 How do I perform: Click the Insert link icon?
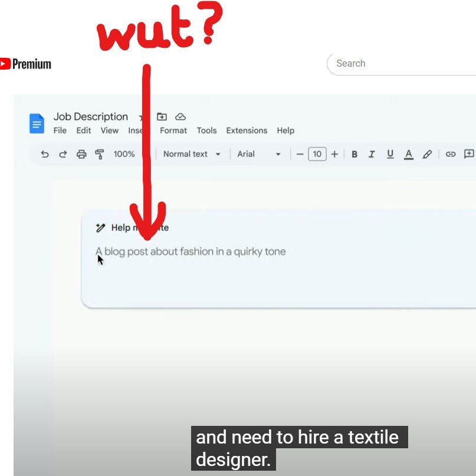click(x=451, y=154)
